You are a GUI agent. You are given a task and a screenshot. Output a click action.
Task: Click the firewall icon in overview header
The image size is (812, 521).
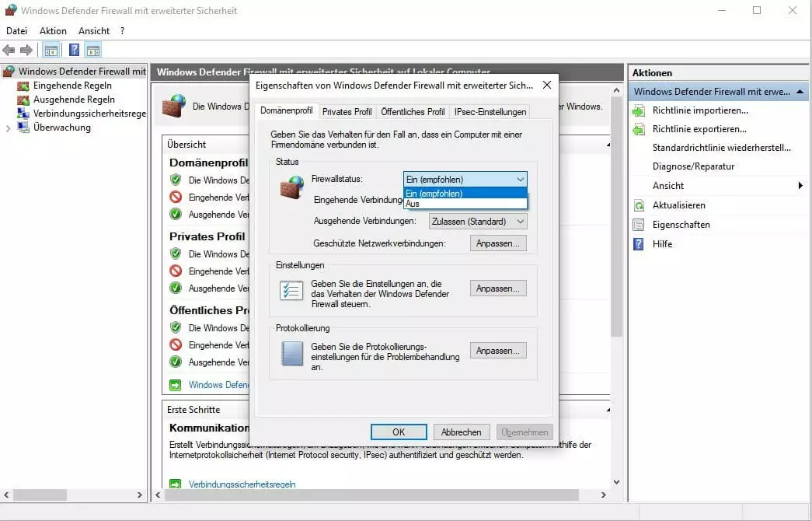174,106
